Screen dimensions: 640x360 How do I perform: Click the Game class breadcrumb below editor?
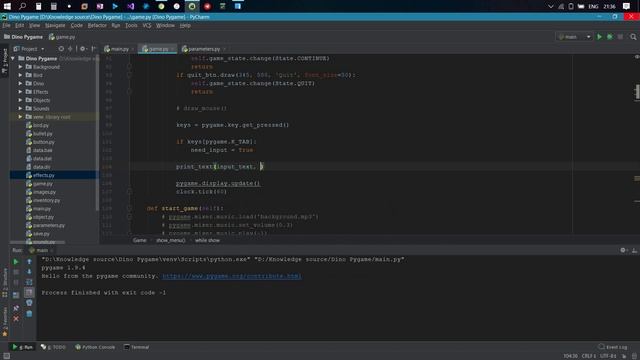pyautogui.click(x=140, y=240)
